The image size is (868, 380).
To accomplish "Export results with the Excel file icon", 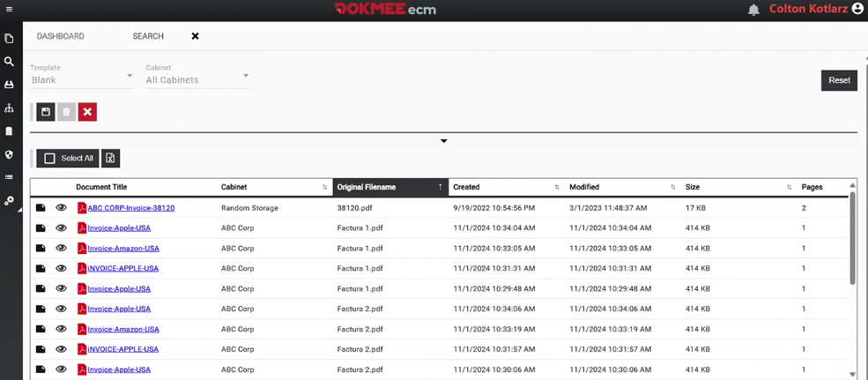I will pos(110,159).
